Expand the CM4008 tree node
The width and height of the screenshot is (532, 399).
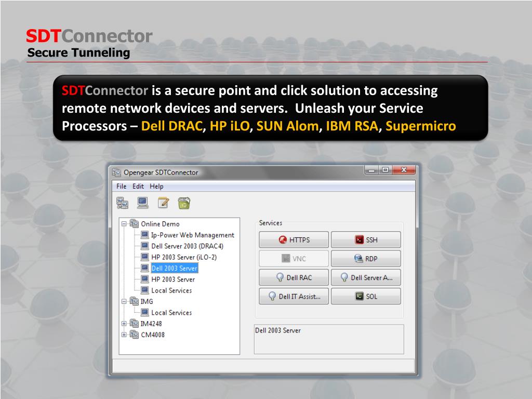point(124,335)
